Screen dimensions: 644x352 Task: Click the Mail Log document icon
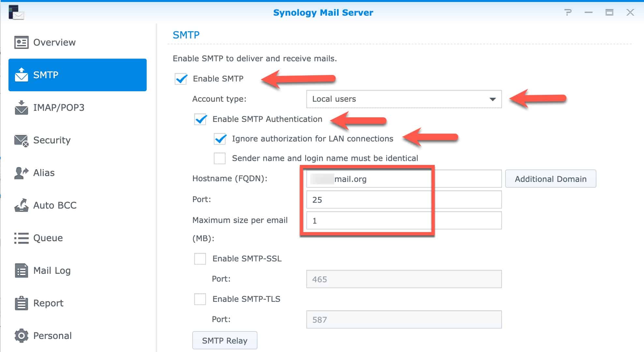[22, 271]
